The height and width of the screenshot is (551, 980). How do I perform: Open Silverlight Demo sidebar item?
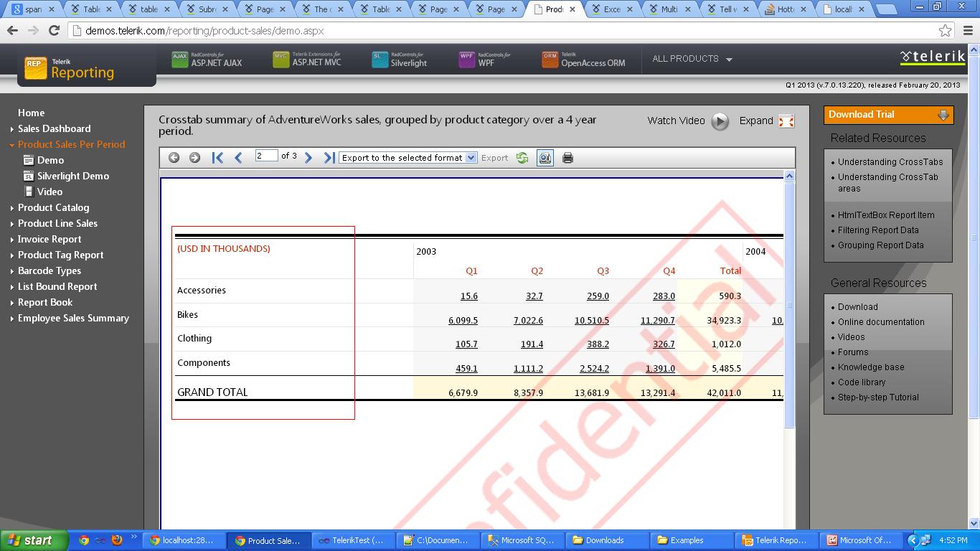point(73,176)
